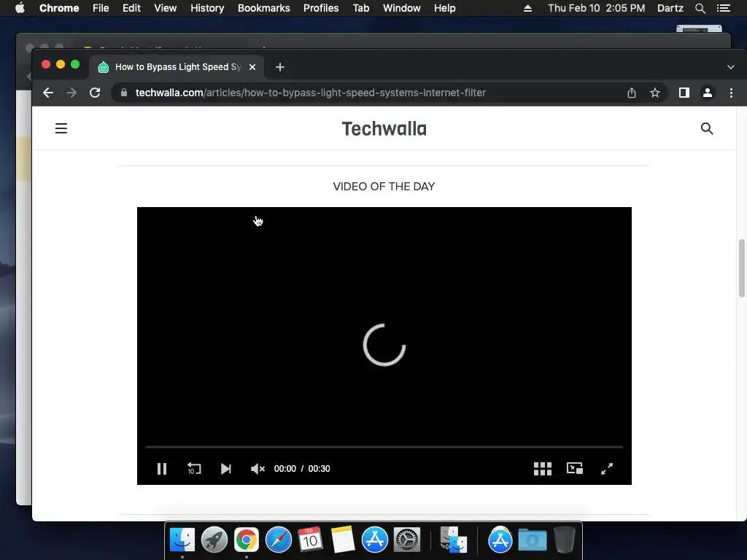
Task: Open Spotlight search in menu bar
Action: coord(700,8)
